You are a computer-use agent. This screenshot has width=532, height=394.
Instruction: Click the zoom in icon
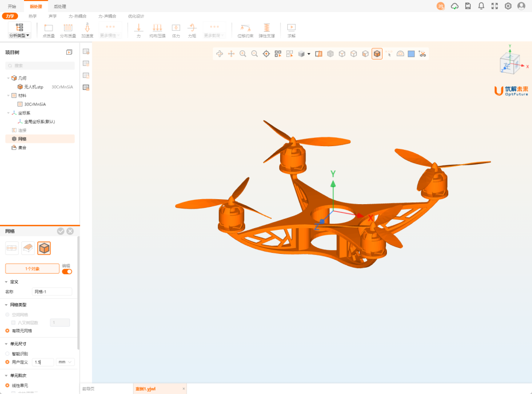[x=243, y=54]
